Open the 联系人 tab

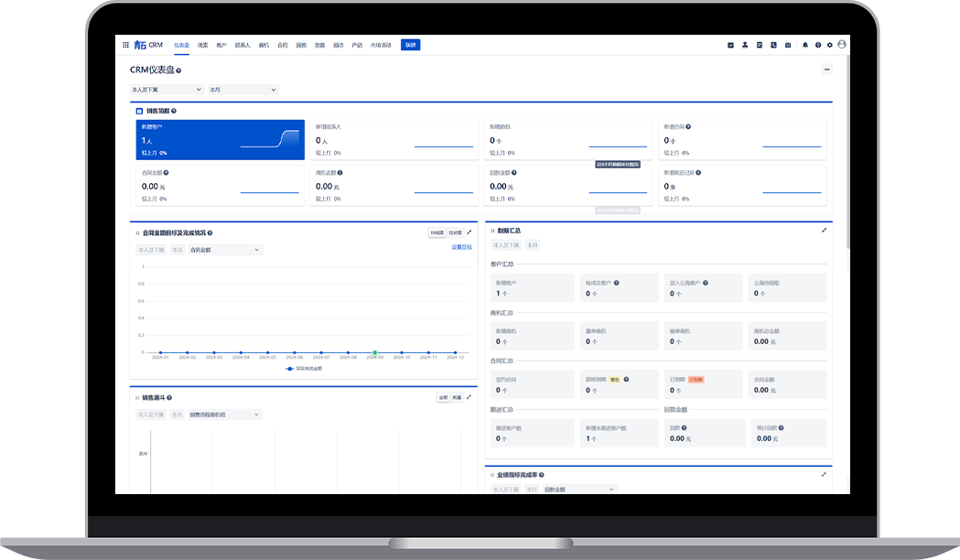click(243, 45)
